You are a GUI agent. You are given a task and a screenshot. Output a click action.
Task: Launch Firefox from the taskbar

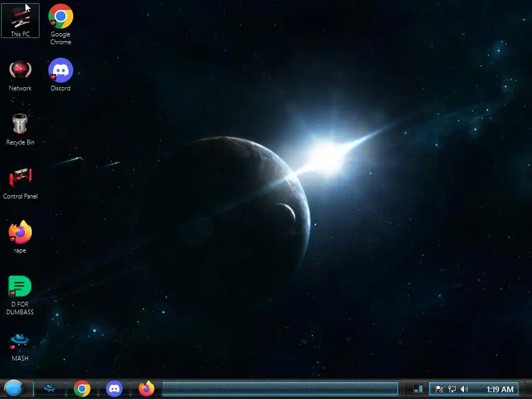pos(146,389)
